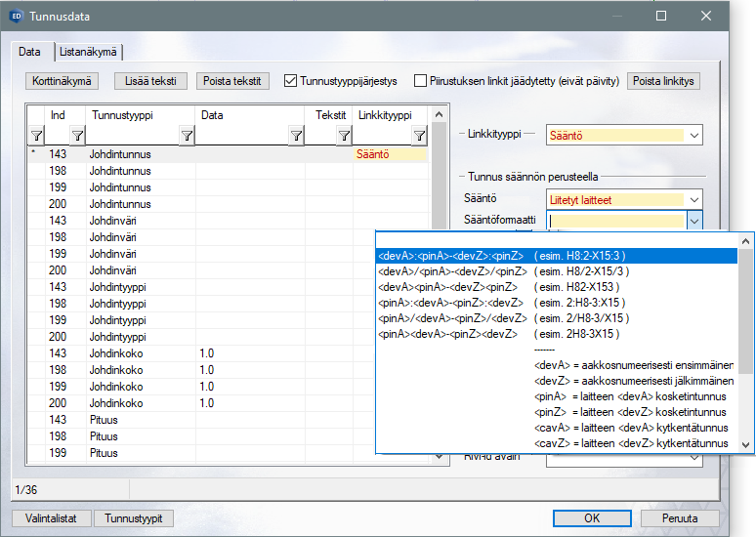Collapse the Sääntöformaatti dropdown arrow
The width and height of the screenshot is (756, 537).
click(693, 222)
